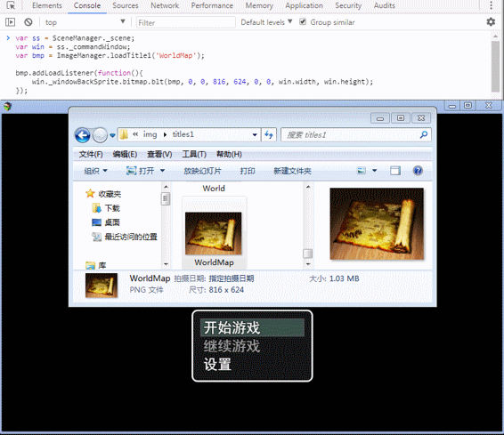Click the 拍摄日期 date taken value

coord(232,278)
